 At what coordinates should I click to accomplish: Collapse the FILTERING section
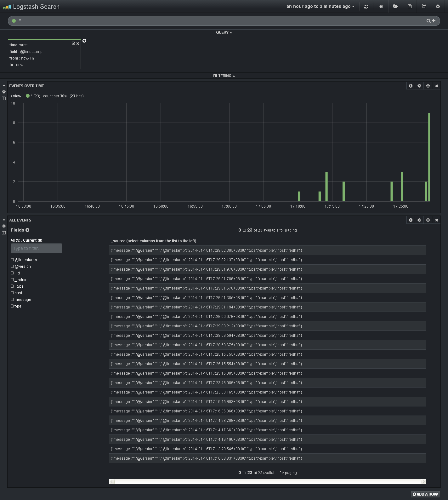(224, 76)
